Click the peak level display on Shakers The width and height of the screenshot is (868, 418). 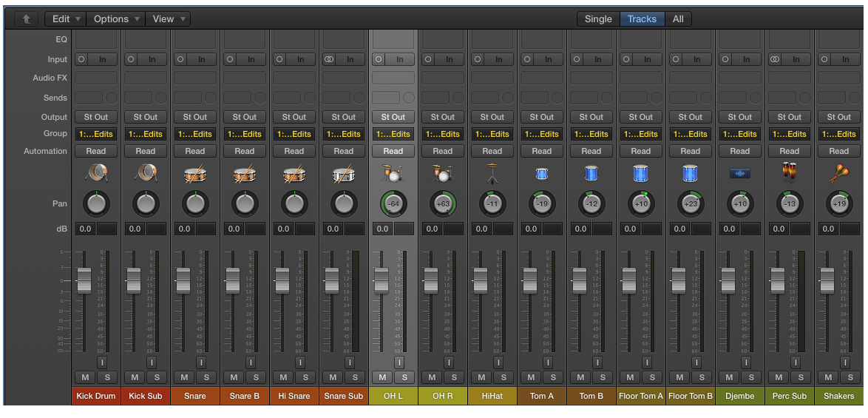point(850,229)
